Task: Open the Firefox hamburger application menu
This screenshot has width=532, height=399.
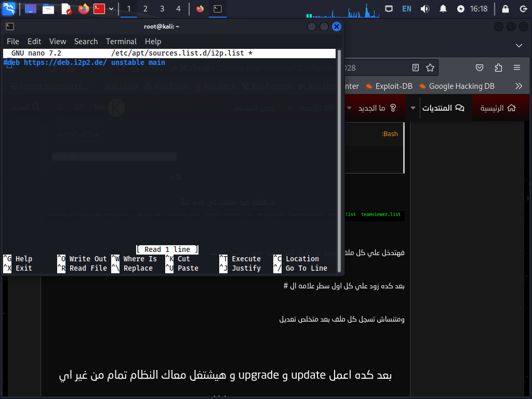Action: click(517, 68)
